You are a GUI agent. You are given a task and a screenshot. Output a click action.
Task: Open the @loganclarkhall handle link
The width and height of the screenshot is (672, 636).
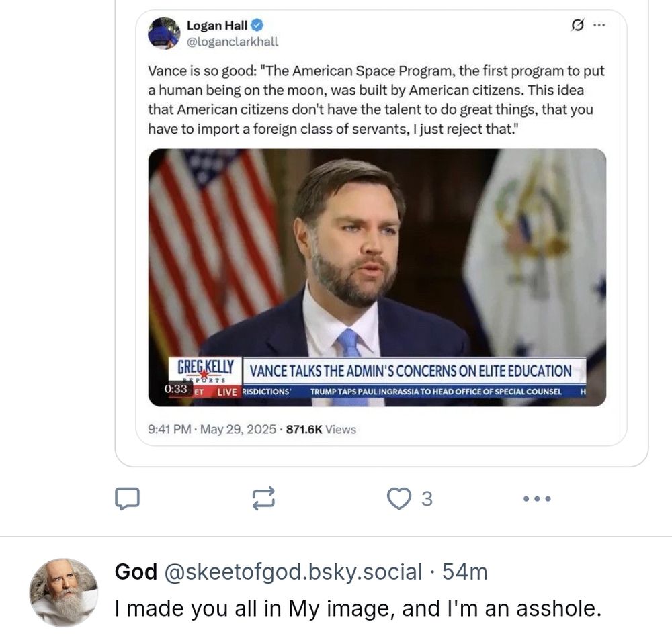[x=232, y=42]
